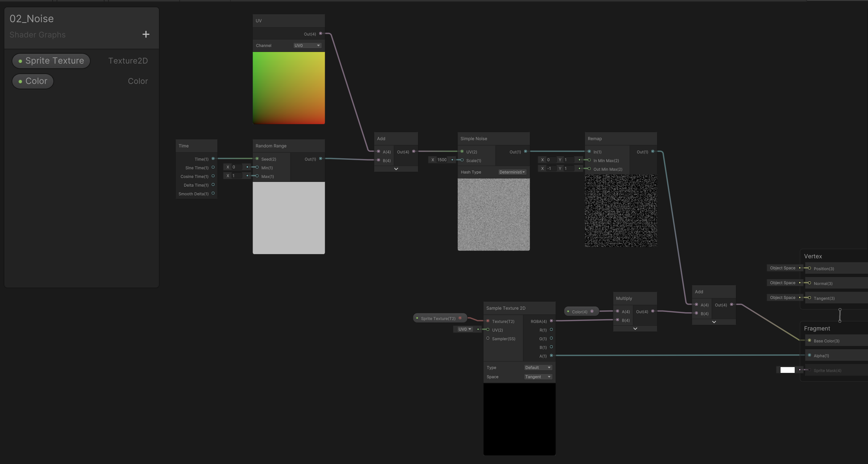Click Time(1) output port on the Time node
The width and height of the screenshot is (868, 464).
[213, 159]
